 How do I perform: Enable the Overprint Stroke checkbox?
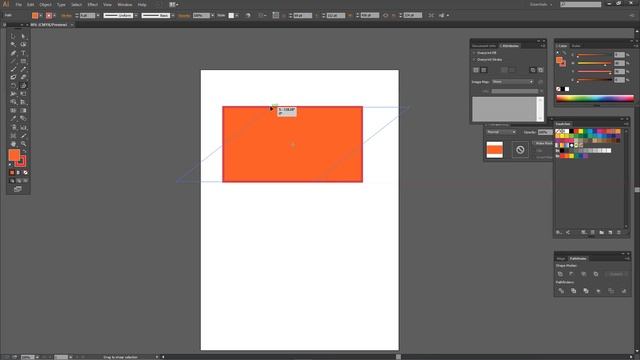(474, 60)
